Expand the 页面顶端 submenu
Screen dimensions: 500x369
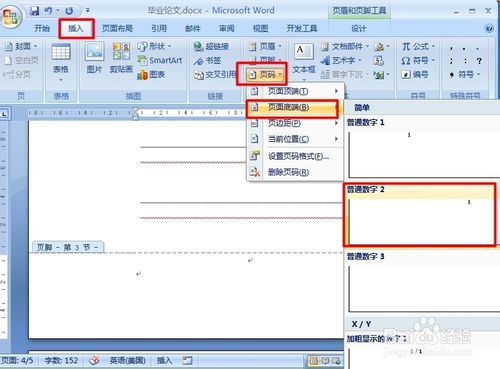pos(295,91)
